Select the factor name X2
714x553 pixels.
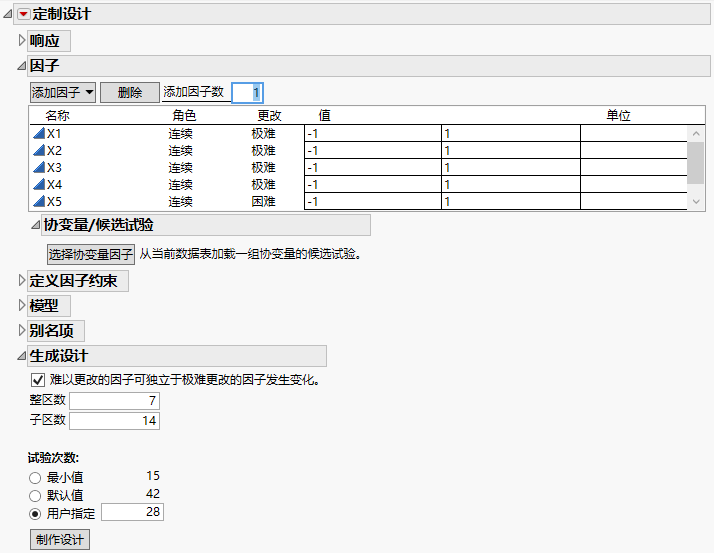click(54, 150)
